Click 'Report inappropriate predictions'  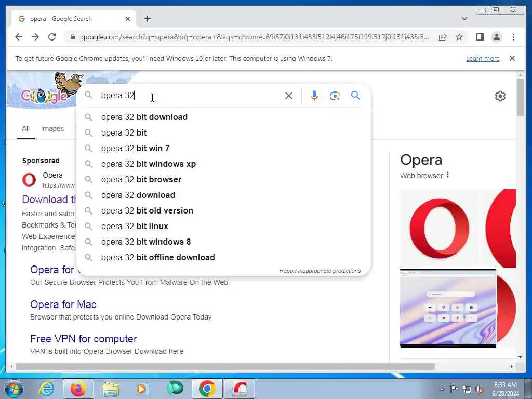click(x=320, y=271)
